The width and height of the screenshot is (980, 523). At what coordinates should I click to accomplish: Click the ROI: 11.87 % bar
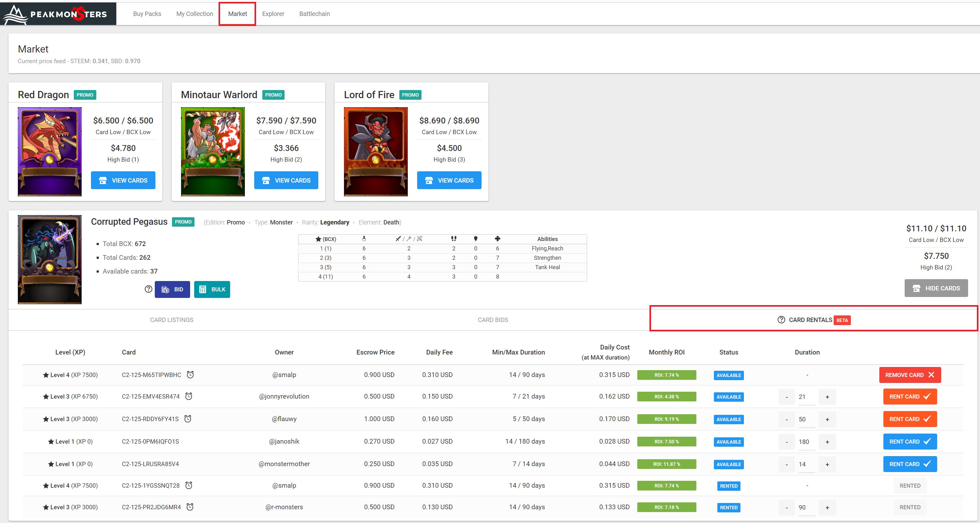[667, 464]
